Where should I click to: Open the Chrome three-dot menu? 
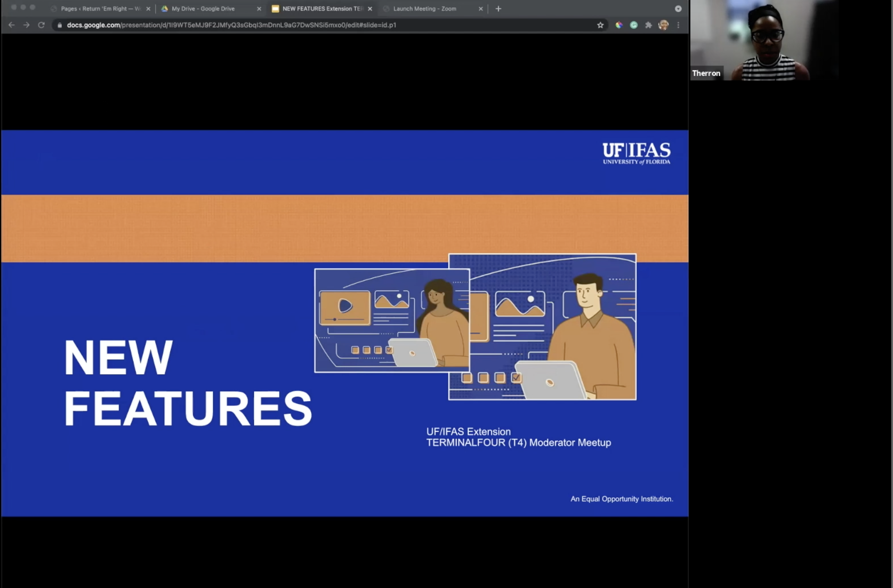[x=678, y=25]
